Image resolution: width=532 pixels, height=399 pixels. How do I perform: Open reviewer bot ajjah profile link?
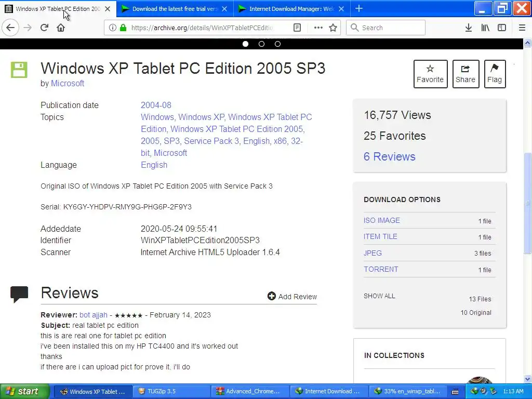coord(94,315)
